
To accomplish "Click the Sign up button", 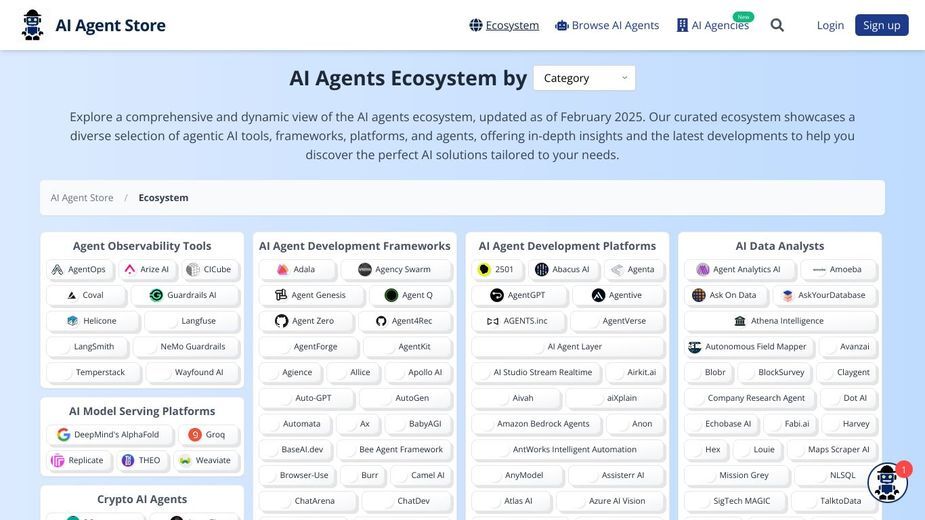I will coord(881,25).
